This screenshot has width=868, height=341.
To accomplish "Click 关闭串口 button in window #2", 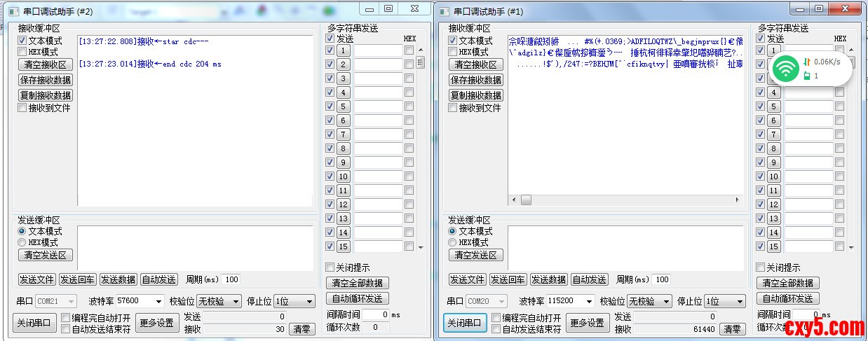I will point(35,323).
